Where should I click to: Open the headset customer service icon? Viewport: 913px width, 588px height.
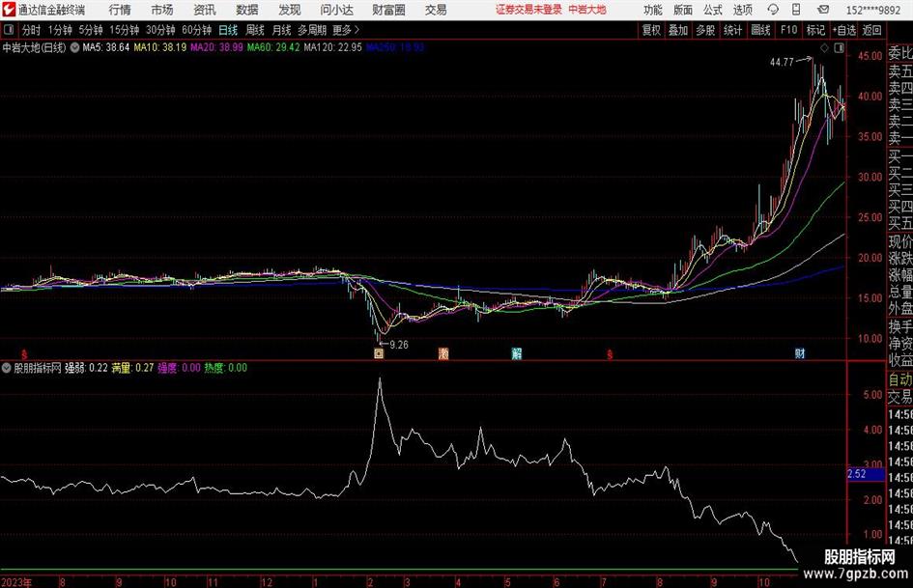pos(773,10)
